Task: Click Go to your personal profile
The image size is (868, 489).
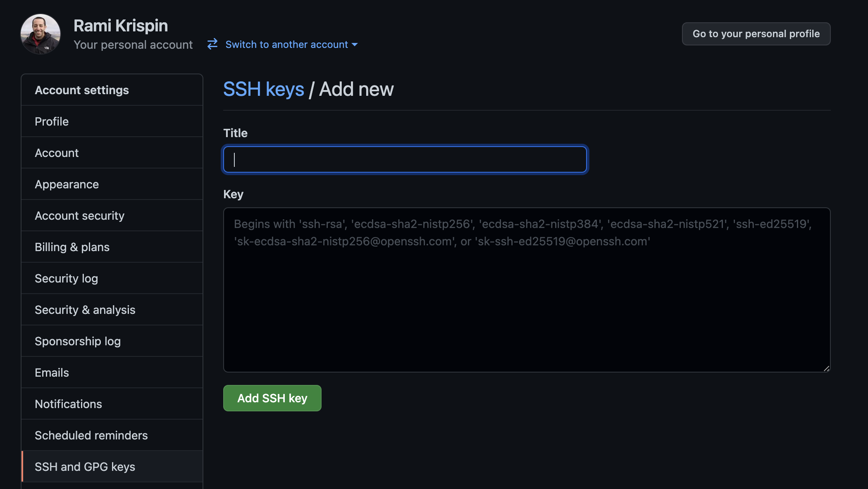Action: pos(756,33)
